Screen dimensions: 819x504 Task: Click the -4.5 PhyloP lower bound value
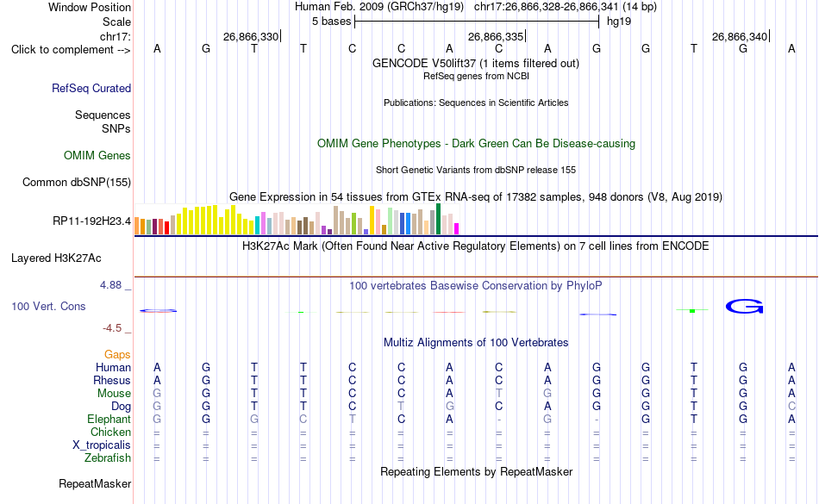[x=112, y=327]
